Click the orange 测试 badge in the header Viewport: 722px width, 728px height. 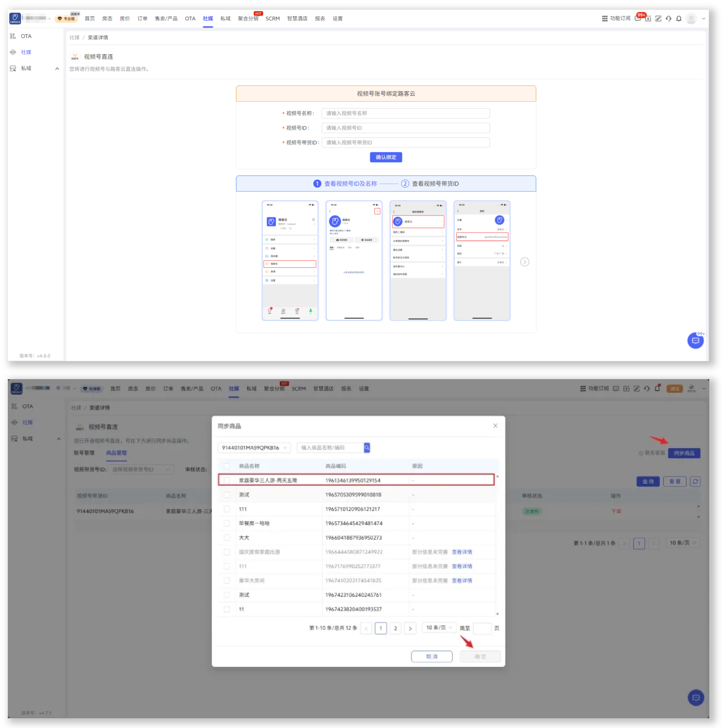pyautogui.click(x=675, y=389)
